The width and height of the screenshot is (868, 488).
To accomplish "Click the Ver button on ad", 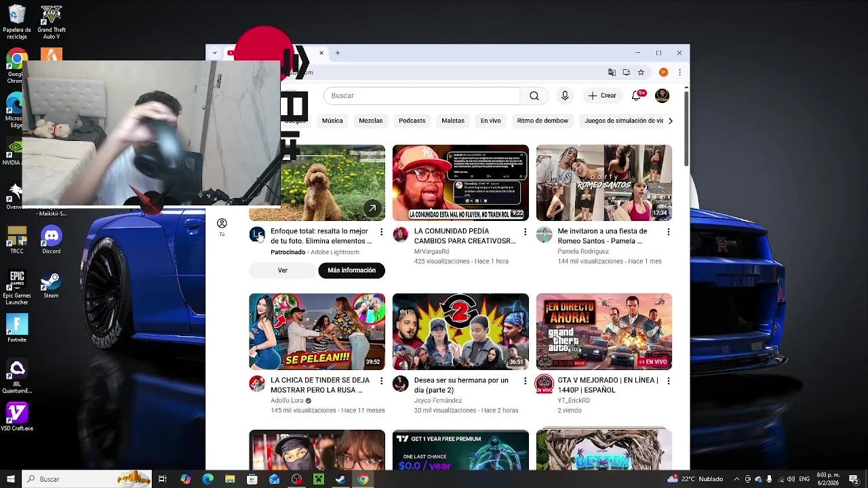I will coord(283,270).
